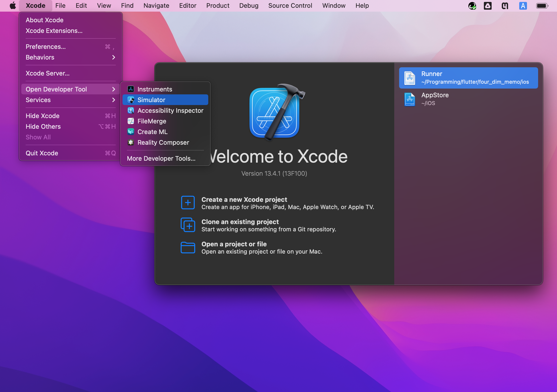
Task: Expand the Behaviors submenu arrow
Action: (x=114, y=57)
